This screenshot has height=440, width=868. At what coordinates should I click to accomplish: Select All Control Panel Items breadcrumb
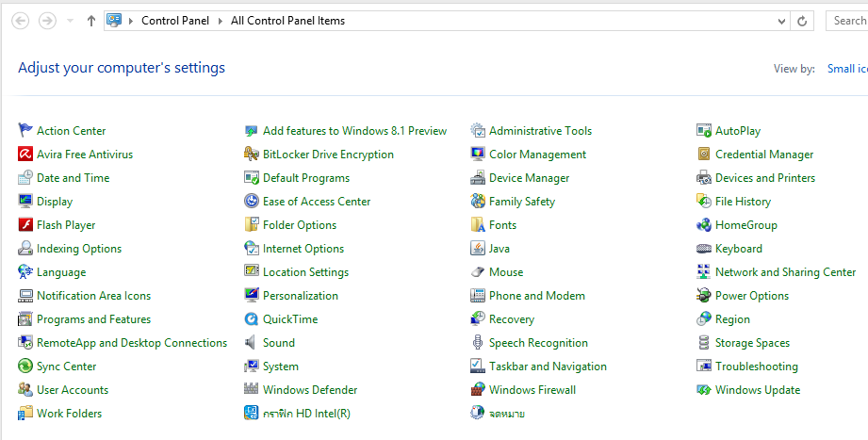point(287,21)
